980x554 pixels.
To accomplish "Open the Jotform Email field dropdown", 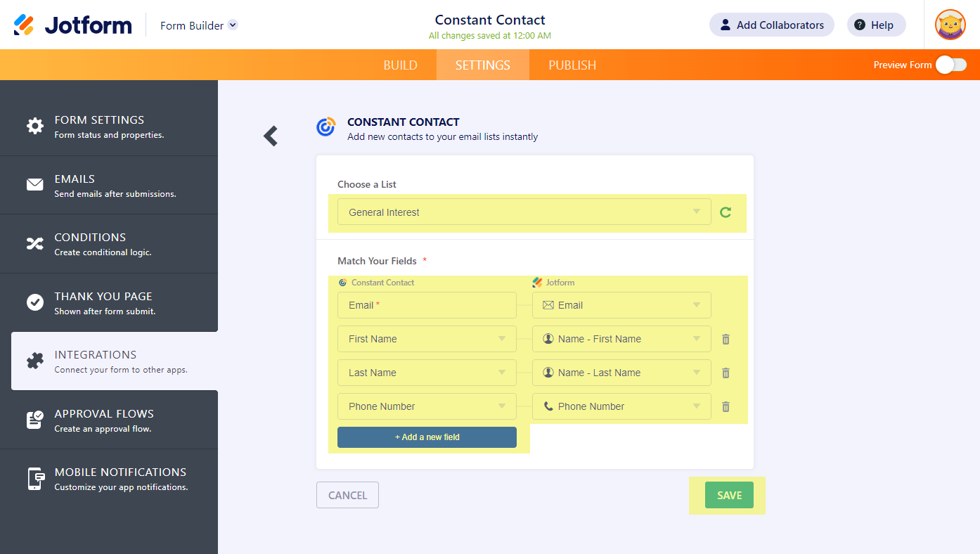I will (x=621, y=305).
